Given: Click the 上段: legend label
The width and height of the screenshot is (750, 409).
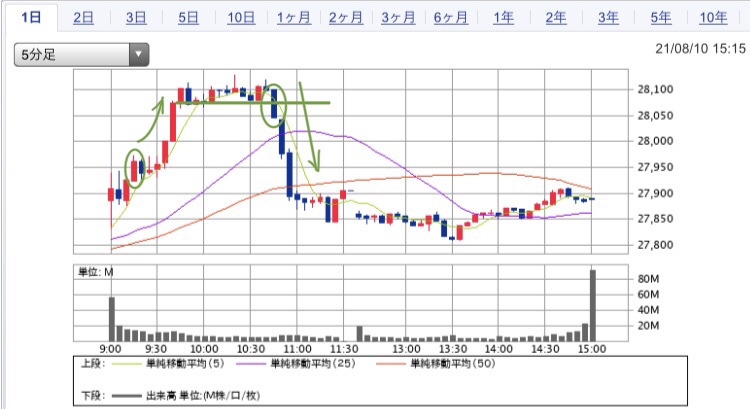Looking at the screenshot, I should (93, 364).
